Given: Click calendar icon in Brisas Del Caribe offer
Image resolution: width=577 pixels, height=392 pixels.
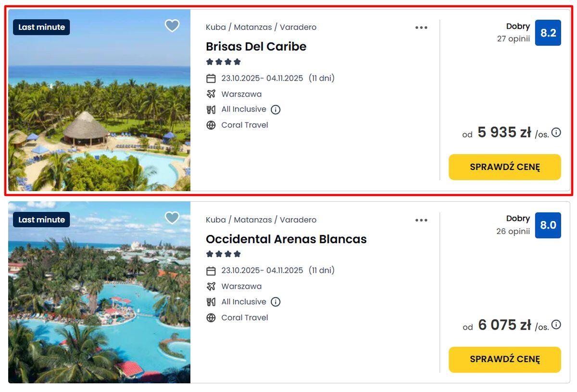Looking at the screenshot, I should (211, 78).
